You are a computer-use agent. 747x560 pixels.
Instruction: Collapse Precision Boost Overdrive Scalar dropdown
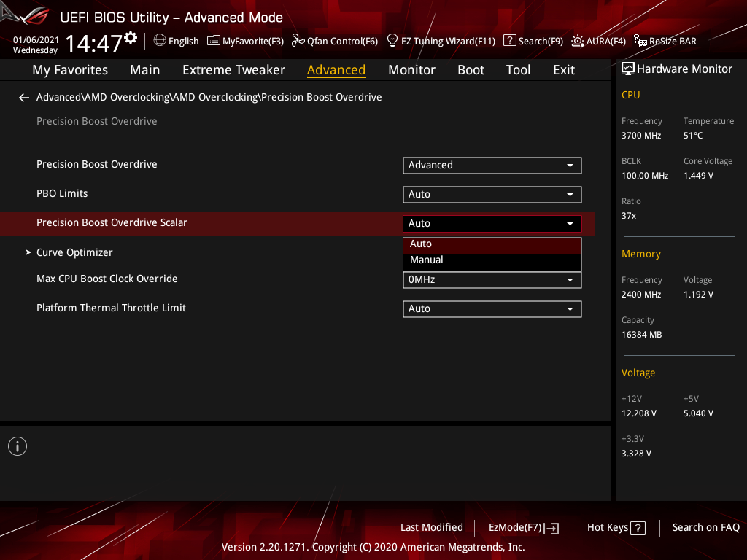click(492, 223)
